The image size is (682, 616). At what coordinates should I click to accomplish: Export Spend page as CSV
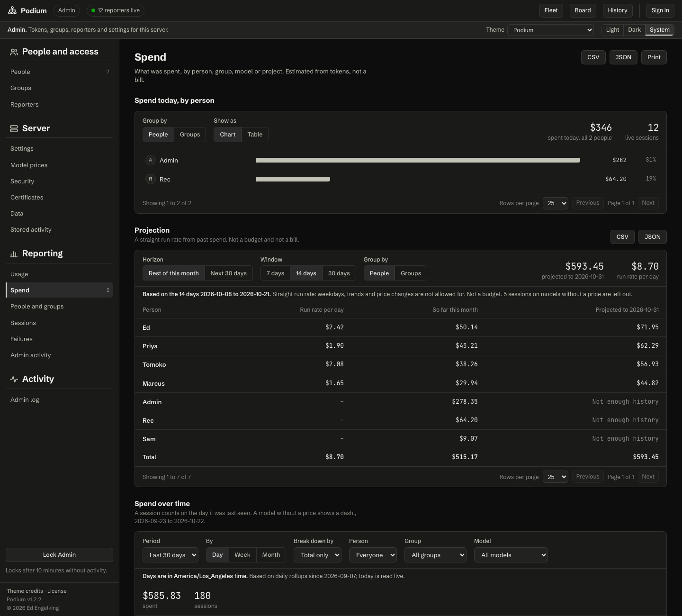593,57
